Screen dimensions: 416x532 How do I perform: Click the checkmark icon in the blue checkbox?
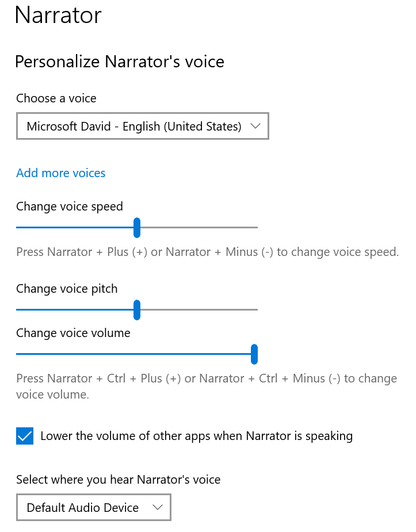pyautogui.click(x=25, y=436)
